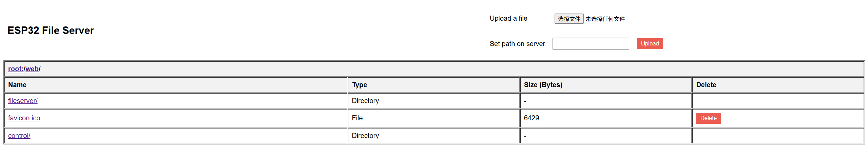The height and width of the screenshot is (160, 868).
Task: Click the Delete column header
Action: 706,85
